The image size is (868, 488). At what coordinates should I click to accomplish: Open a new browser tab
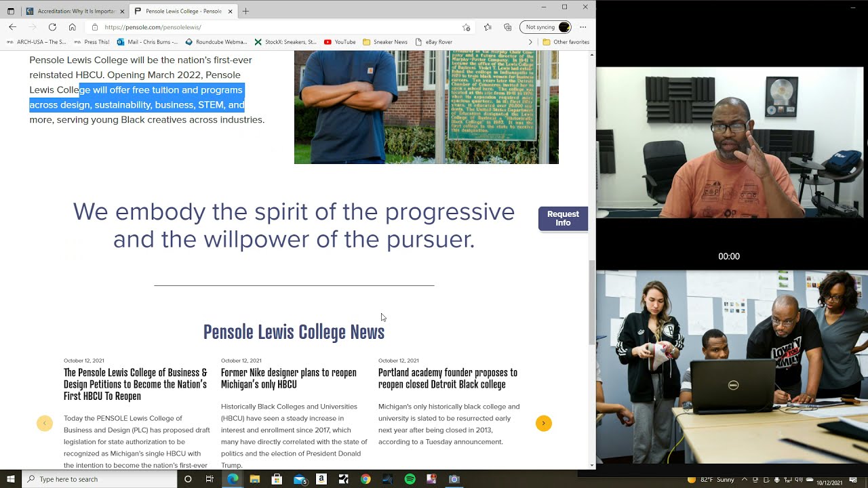[245, 11]
